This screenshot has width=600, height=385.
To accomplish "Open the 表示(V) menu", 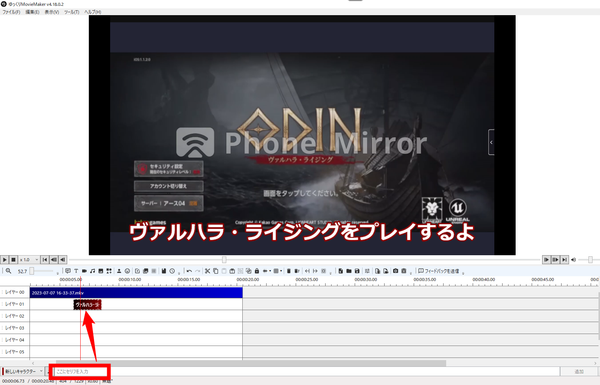I will pyautogui.click(x=52, y=12).
